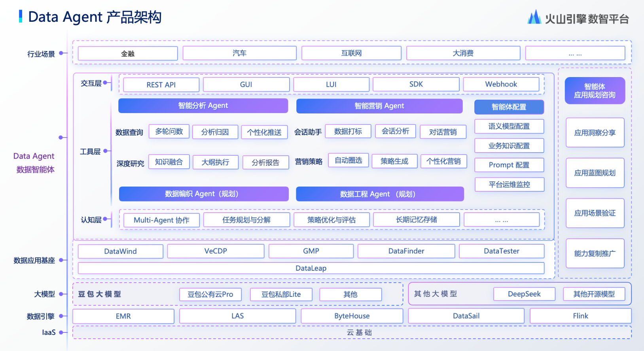644x351 pixels.
Task: Select the 任务规划与分解 box
Action: point(246,220)
